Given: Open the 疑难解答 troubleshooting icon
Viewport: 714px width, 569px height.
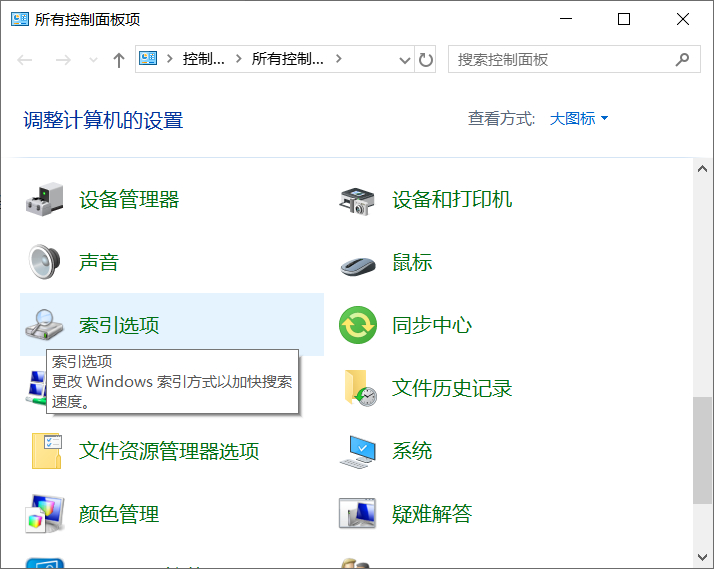Looking at the screenshot, I should tap(357, 513).
